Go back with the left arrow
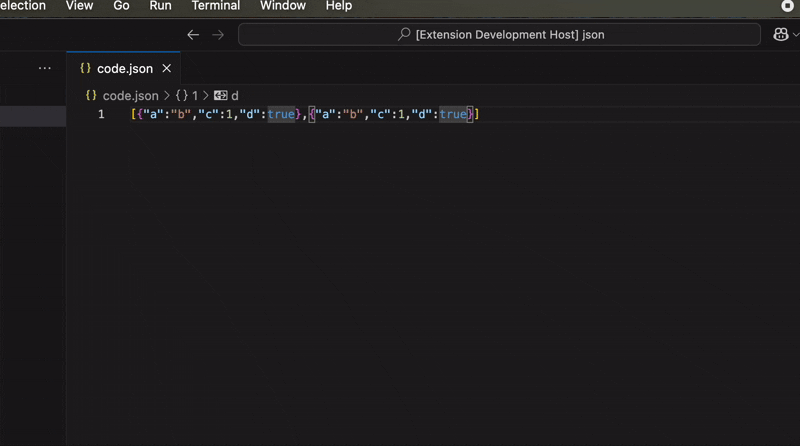This screenshot has height=446, width=800. coord(193,35)
